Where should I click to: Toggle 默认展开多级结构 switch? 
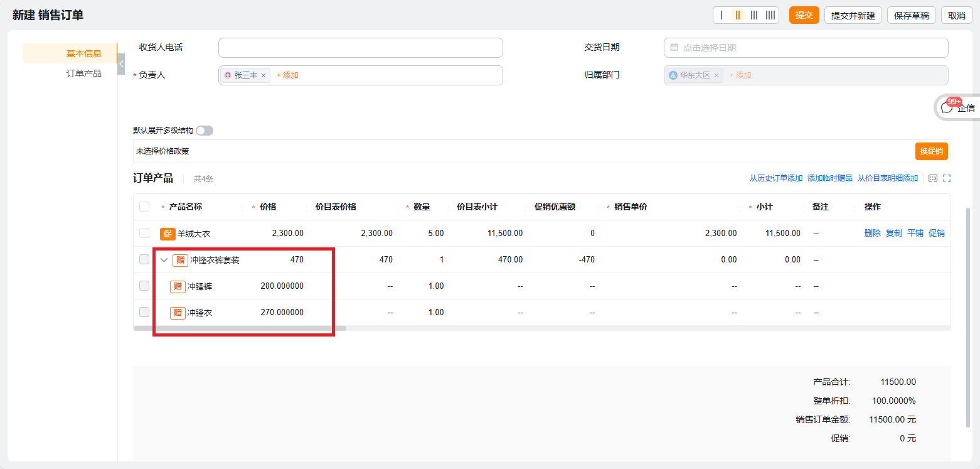click(205, 131)
